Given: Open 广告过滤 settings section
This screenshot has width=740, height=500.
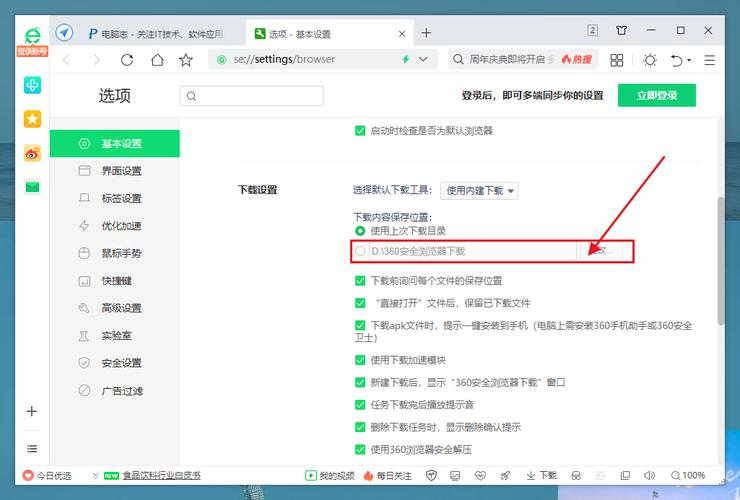Looking at the screenshot, I should (x=115, y=390).
